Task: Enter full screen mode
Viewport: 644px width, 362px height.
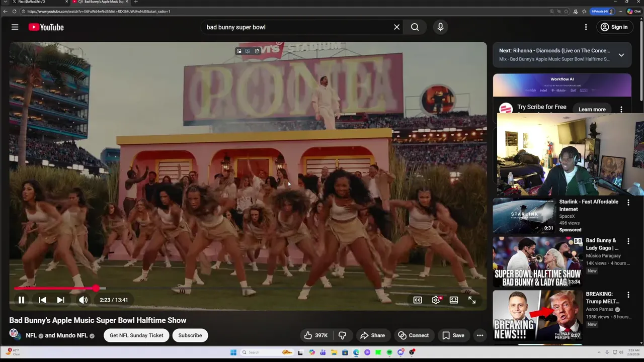Action: [x=472, y=300]
